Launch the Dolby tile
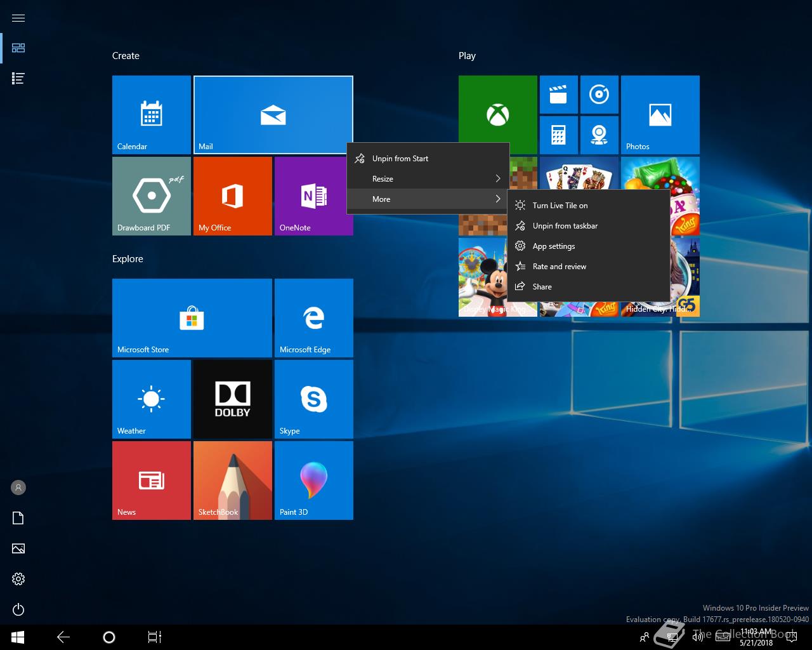 233,399
